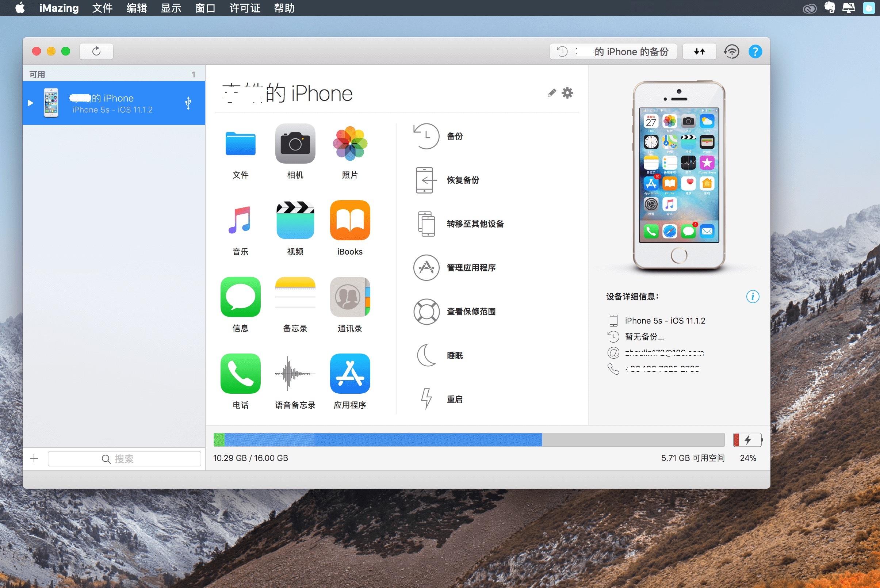Viewport: 880px width, 588px height.
Task: Show device details via info icon
Action: (752, 297)
